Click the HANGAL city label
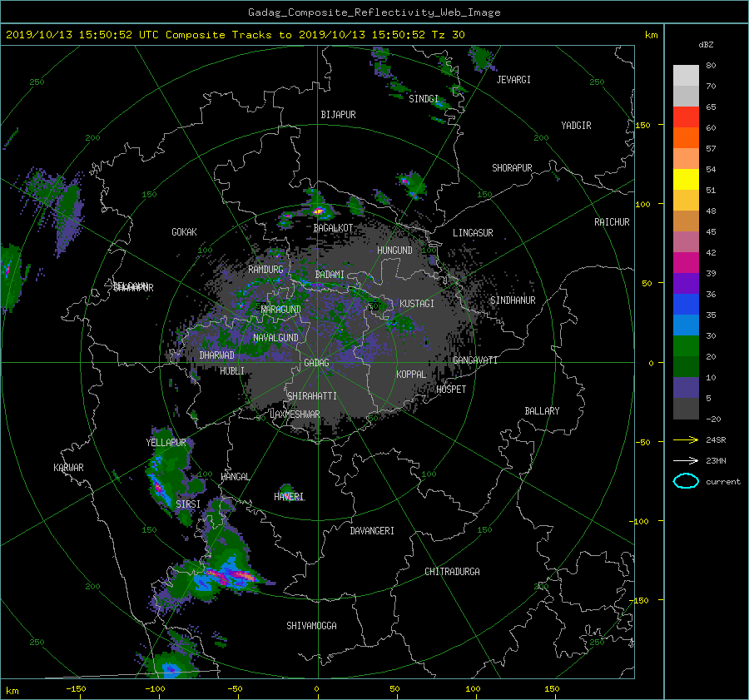Viewport: 749px width, 700px height. (x=236, y=477)
